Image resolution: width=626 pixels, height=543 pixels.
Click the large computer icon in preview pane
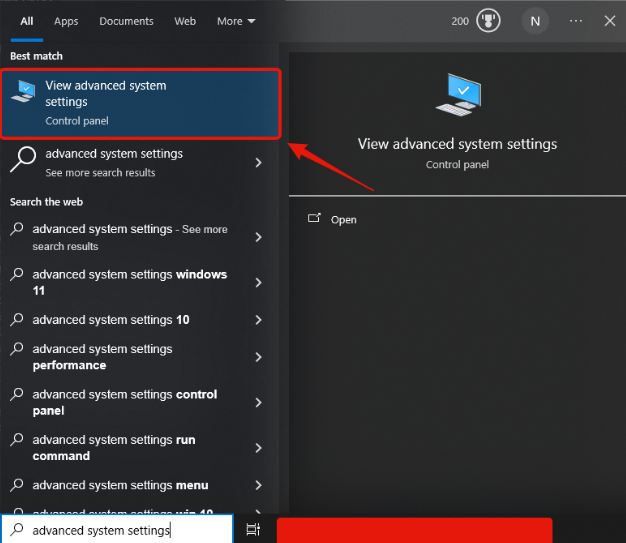point(458,95)
